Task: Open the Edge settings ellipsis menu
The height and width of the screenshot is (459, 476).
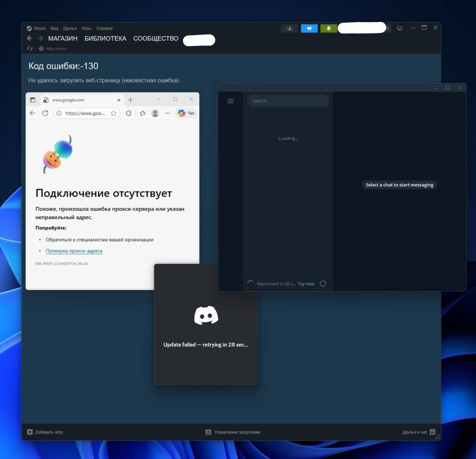Action: [x=168, y=113]
